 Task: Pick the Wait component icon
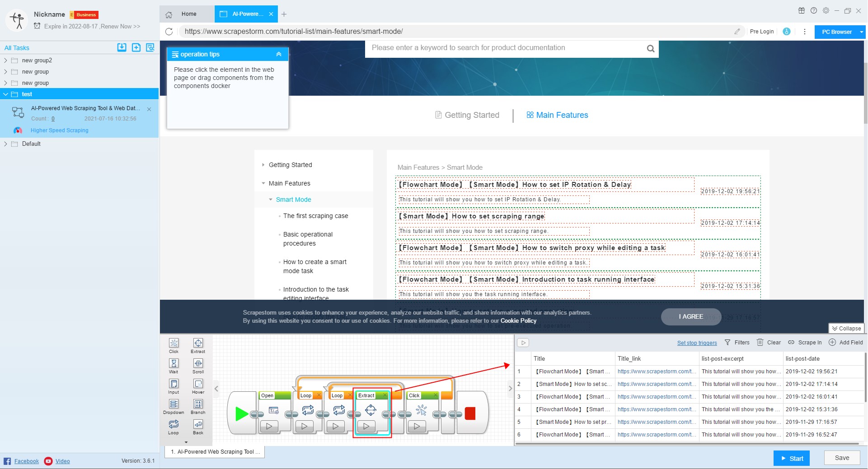point(174,363)
